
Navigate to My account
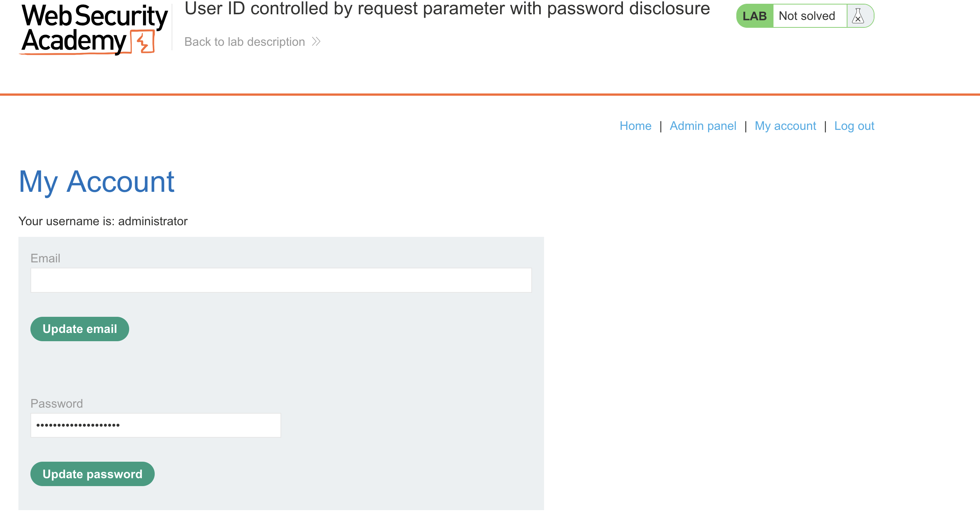(785, 126)
